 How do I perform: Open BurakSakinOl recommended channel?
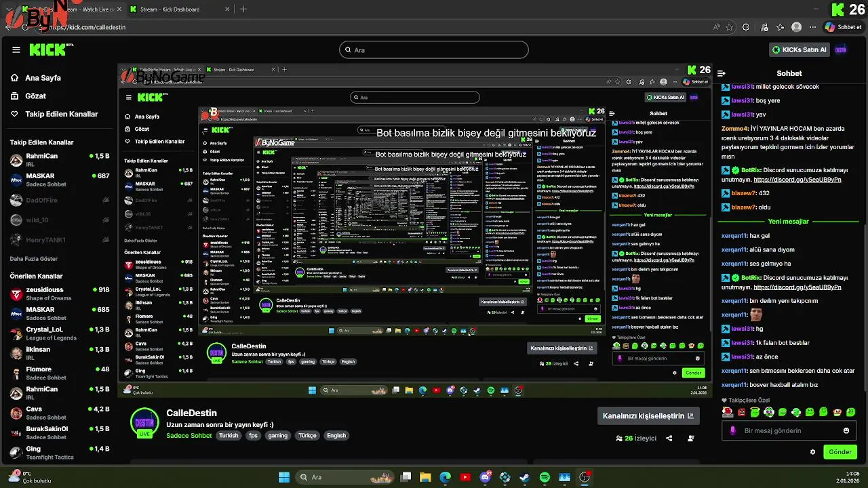click(59, 432)
